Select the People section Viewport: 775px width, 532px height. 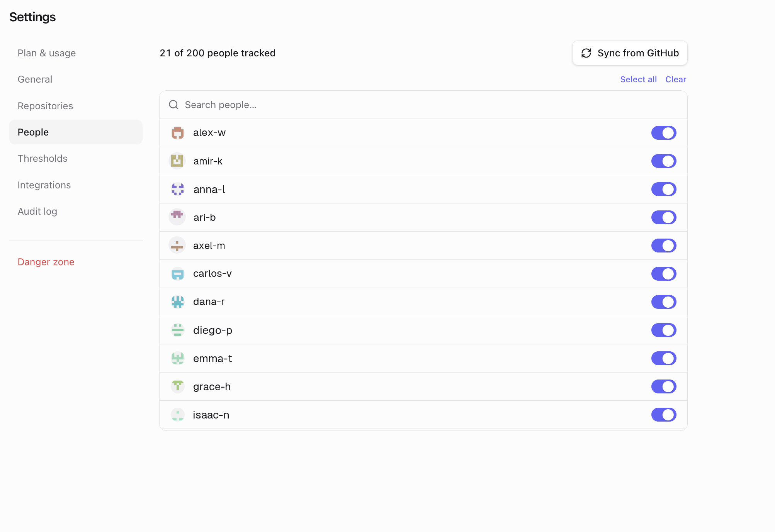(x=76, y=132)
